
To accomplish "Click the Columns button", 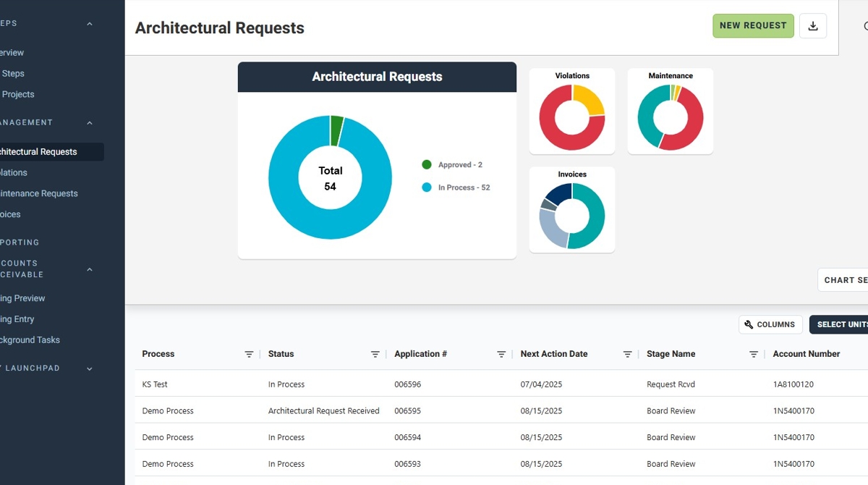I will (770, 325).
